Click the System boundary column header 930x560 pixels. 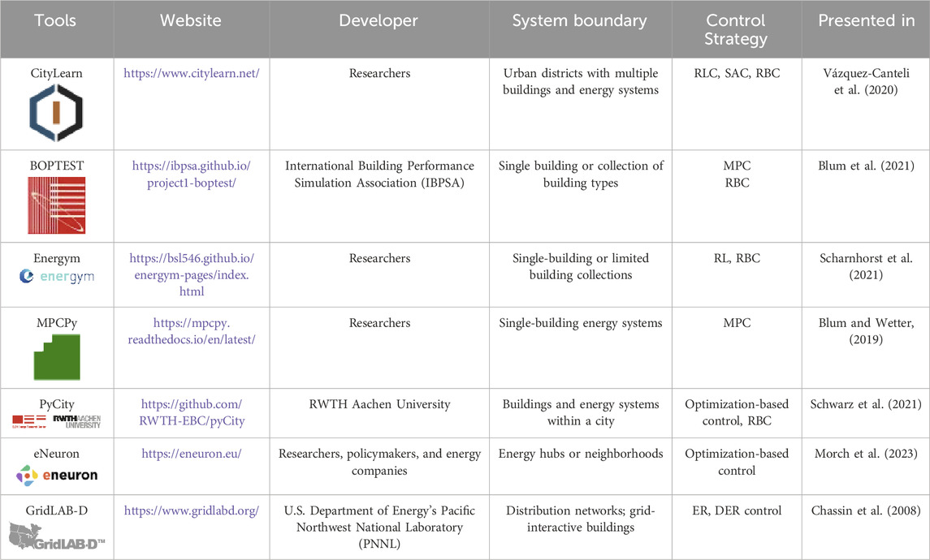click(581, 29)
